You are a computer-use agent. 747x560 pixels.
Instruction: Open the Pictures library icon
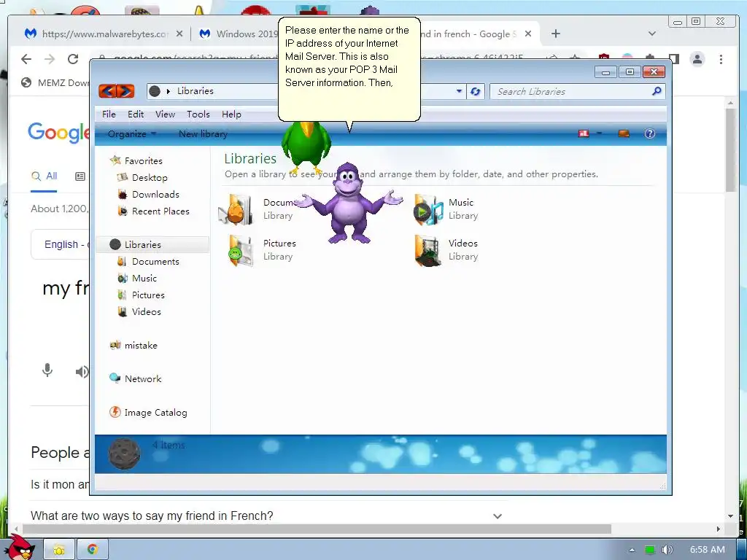pyautogui.click(x=240, y=250)
